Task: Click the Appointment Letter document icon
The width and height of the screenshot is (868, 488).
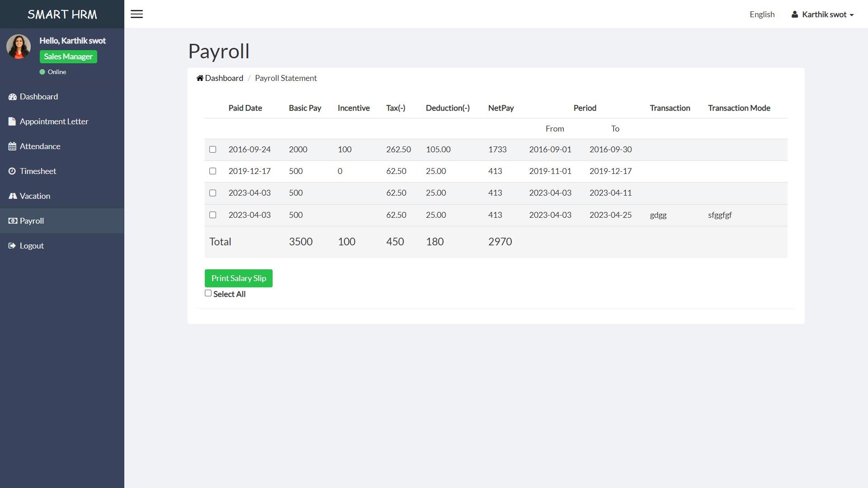Action: point(12,122)
